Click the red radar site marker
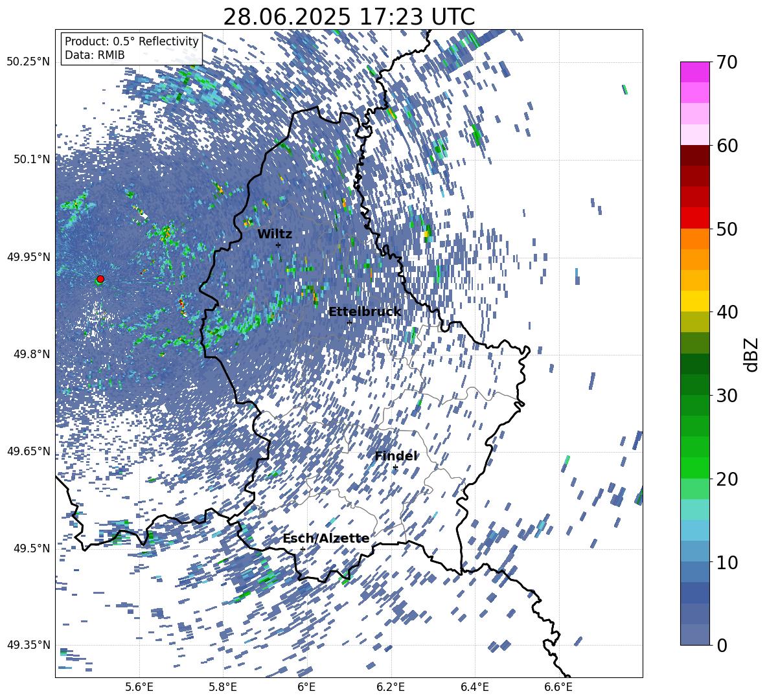Viewport: 767px width, 700px height. [100, 279]
